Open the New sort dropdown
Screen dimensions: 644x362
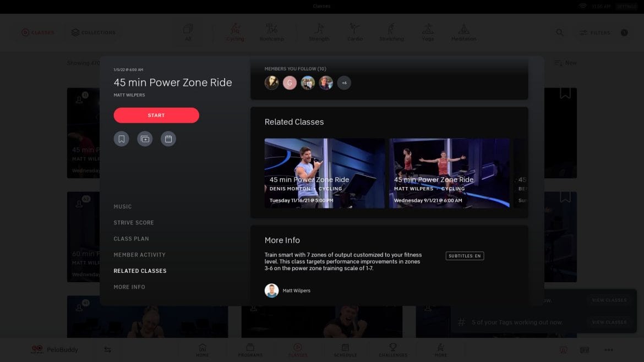(566, 63)
